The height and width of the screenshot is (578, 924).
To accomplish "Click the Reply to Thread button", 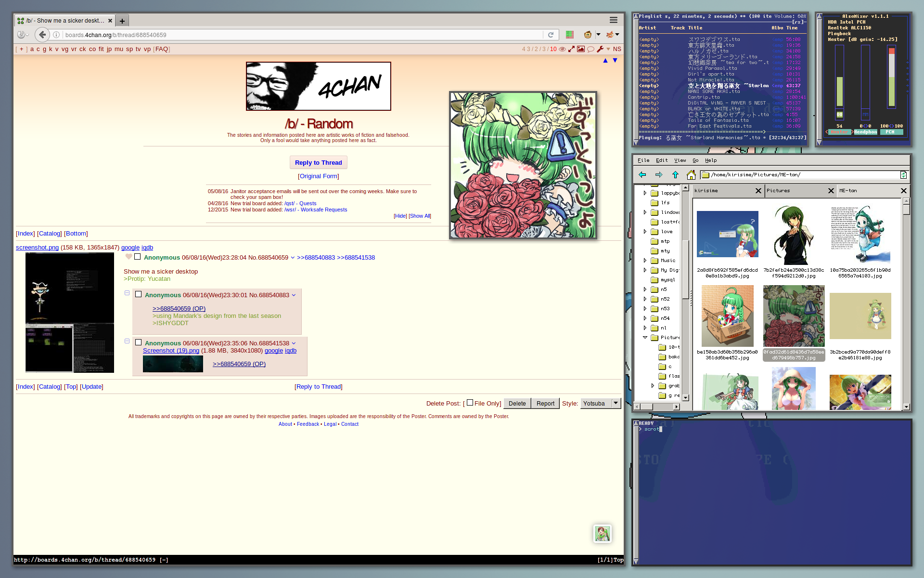I will click(318, 163).
